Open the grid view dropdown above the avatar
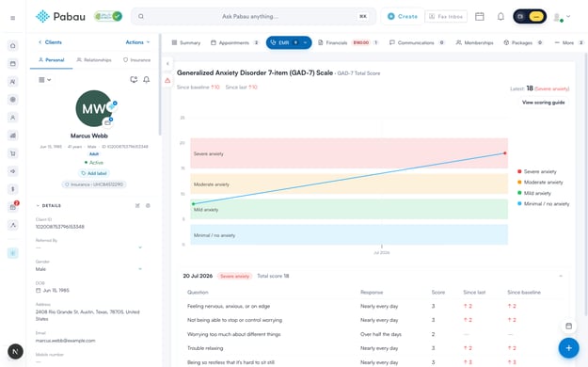Viewport: 588px width, 367px height. tap(45, 80)
